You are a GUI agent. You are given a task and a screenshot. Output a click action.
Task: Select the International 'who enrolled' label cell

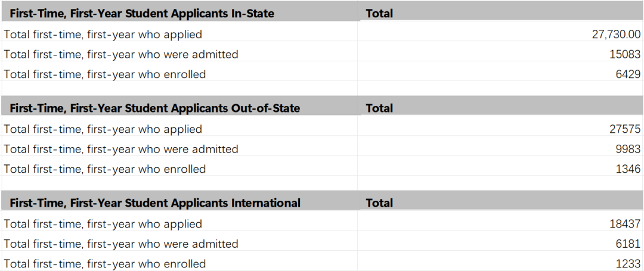(x=179, y=263)
